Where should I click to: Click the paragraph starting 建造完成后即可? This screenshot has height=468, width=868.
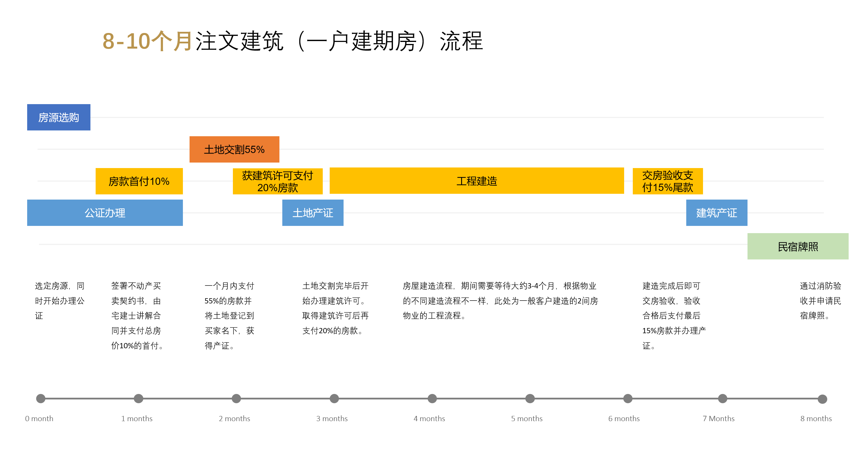pyautogui.click(x=674, y=316)
